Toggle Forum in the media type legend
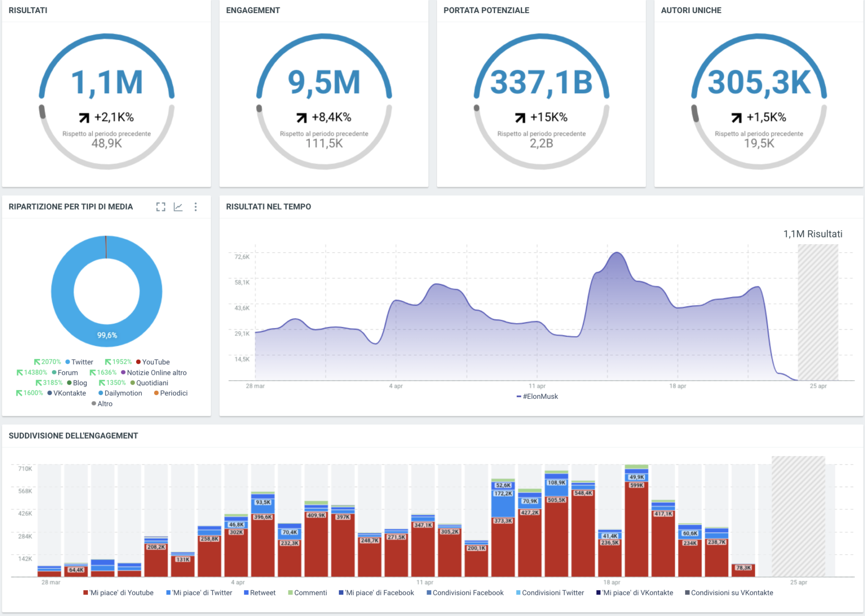Image resolution: width=865 pixels, height=616 pixels. (65, 373)
